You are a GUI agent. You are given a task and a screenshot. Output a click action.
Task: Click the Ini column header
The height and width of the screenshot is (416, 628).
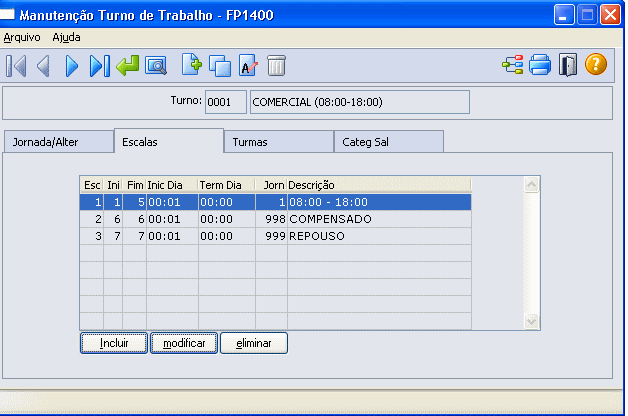click(113, 185)
